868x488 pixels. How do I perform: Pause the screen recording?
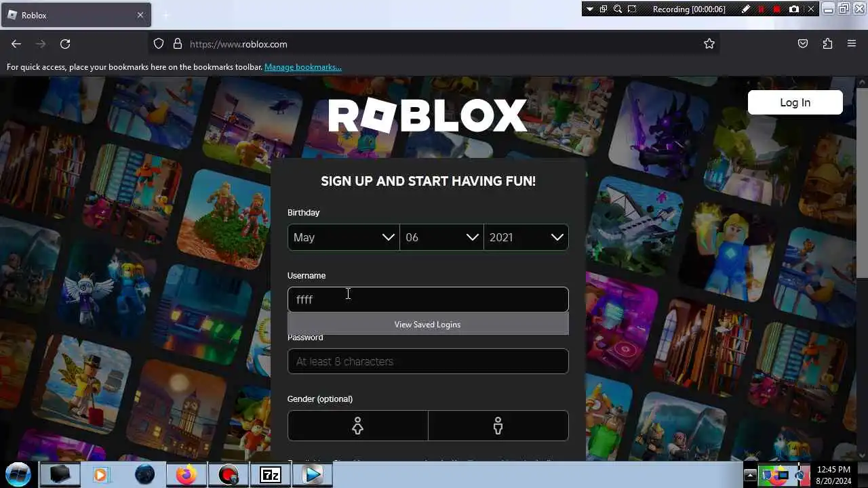click(761, 9)
